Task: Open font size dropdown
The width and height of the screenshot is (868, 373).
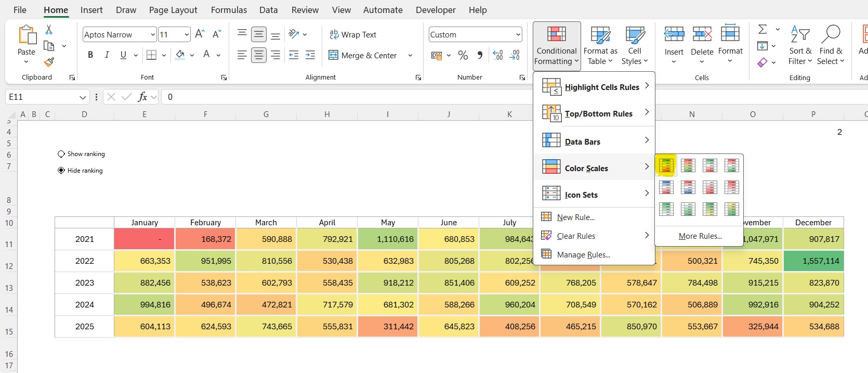Action: click(187, 35)
